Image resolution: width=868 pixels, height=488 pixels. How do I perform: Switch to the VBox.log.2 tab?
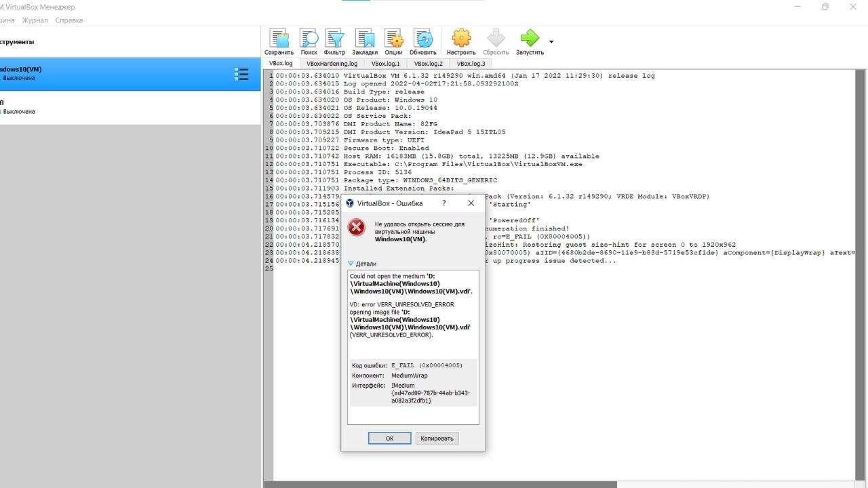[429, 64]
